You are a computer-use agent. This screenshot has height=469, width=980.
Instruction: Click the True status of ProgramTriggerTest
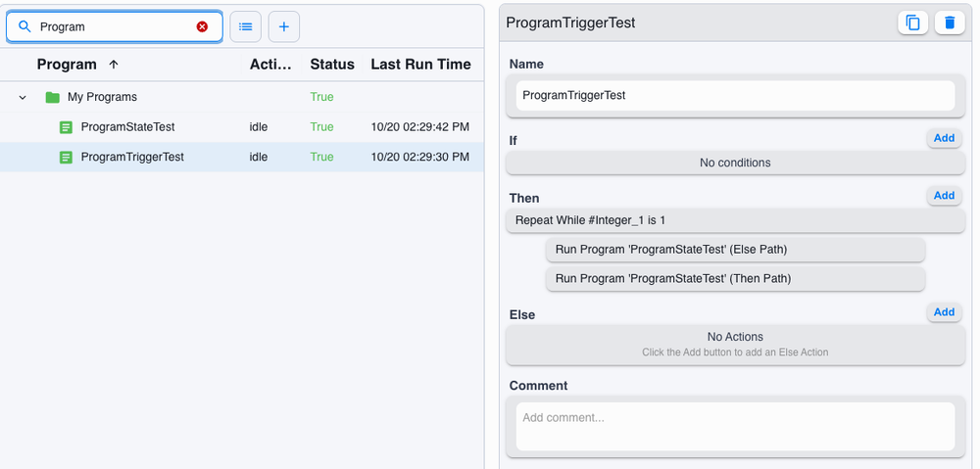pos(321,157)
